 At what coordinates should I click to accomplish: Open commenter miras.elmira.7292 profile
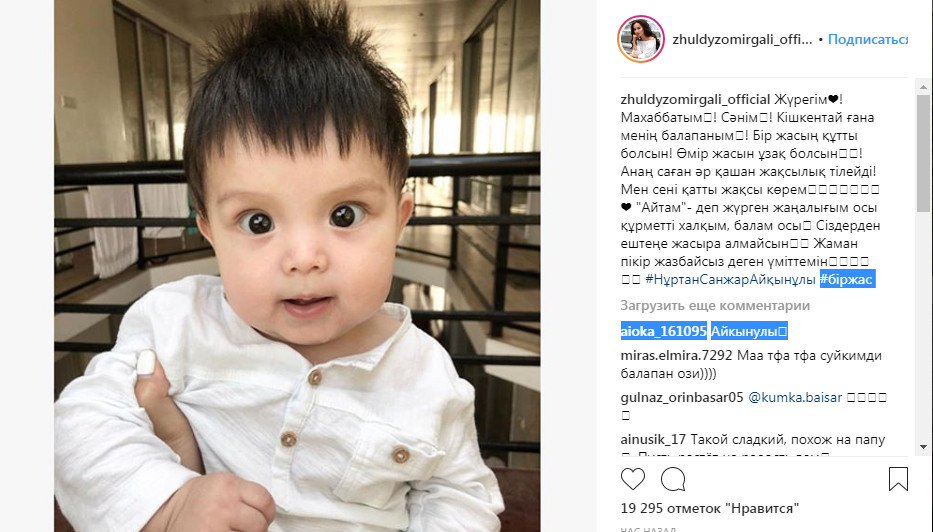pos(677,355)
